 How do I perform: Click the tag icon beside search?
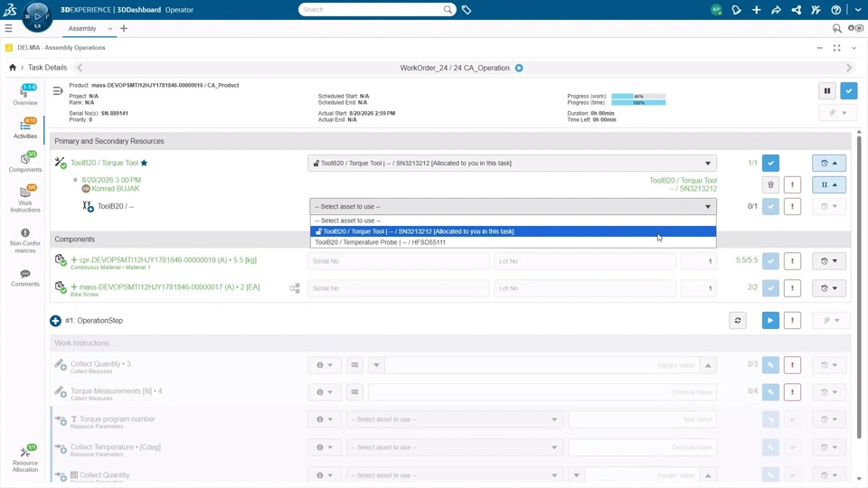pyautogui.click(x=467, y=9)
